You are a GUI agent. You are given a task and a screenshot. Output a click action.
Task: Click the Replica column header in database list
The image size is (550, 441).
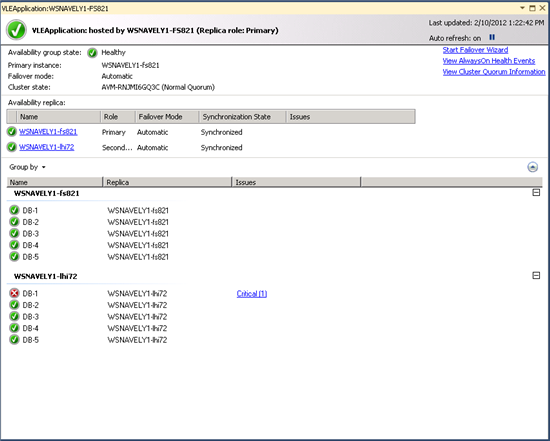click(x=167, y=182)
